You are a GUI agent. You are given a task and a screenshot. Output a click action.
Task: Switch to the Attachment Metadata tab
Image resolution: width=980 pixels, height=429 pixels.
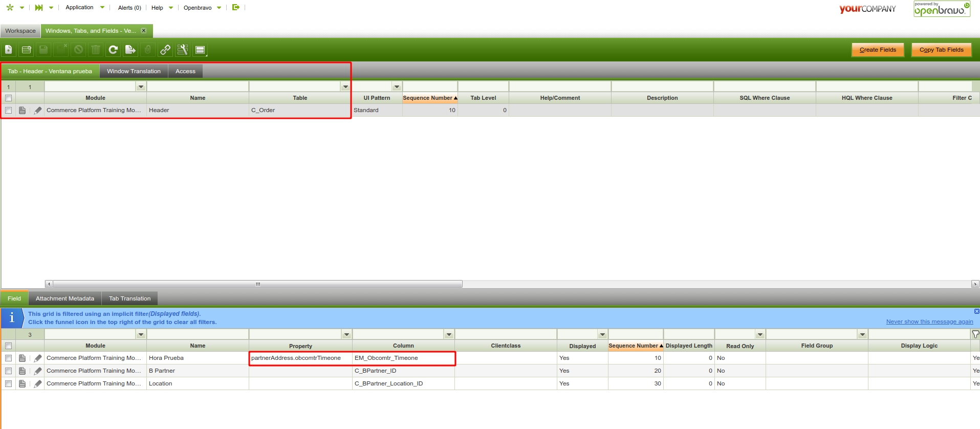pyautogui.click(x=65, y=298)
